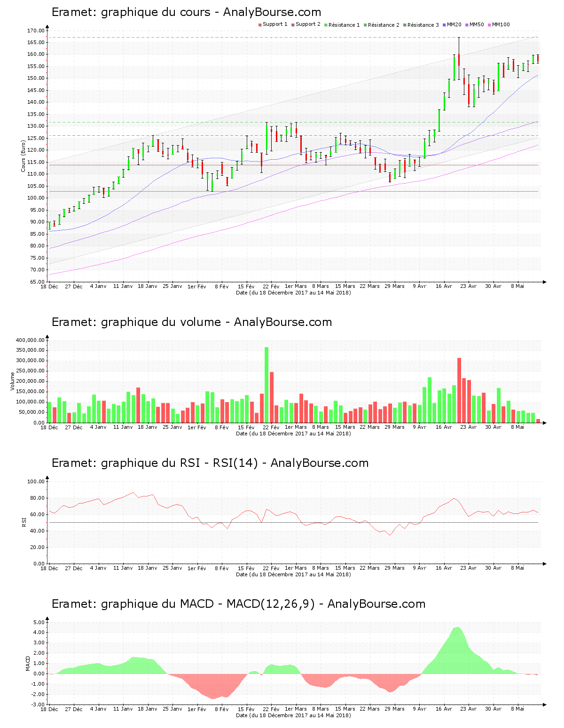The image size is (564, 728).
Task: Click the 200,000.00 value on volume axis
Action: click(30, 381)
